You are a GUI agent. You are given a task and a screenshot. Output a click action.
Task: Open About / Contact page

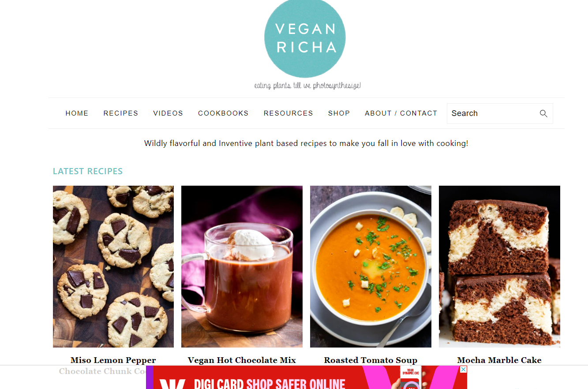click(x=401, y=113)
